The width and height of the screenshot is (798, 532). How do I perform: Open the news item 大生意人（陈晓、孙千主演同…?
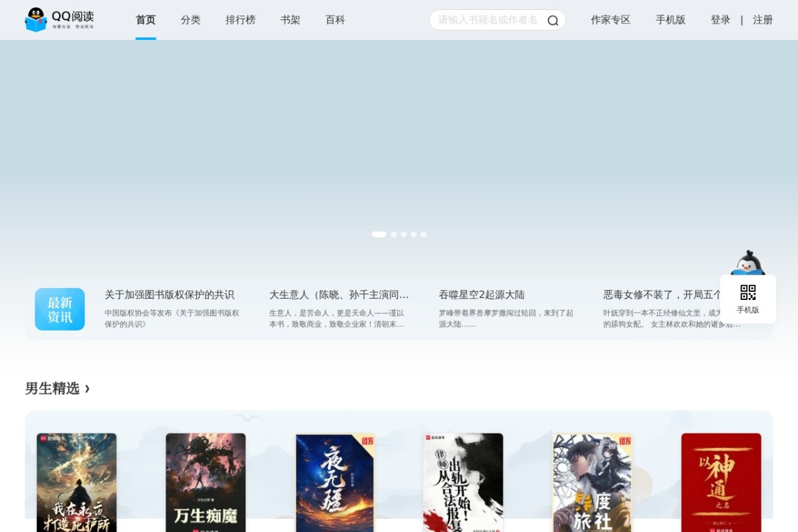coord(339,295)
